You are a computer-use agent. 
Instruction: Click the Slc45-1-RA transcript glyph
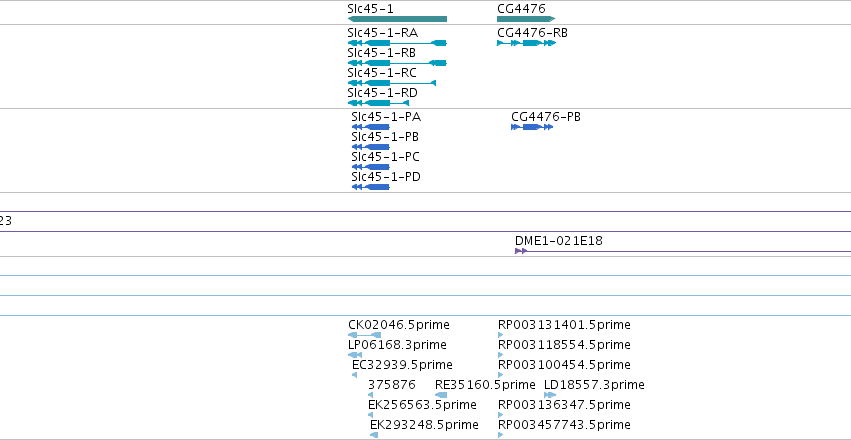[397, 43]
